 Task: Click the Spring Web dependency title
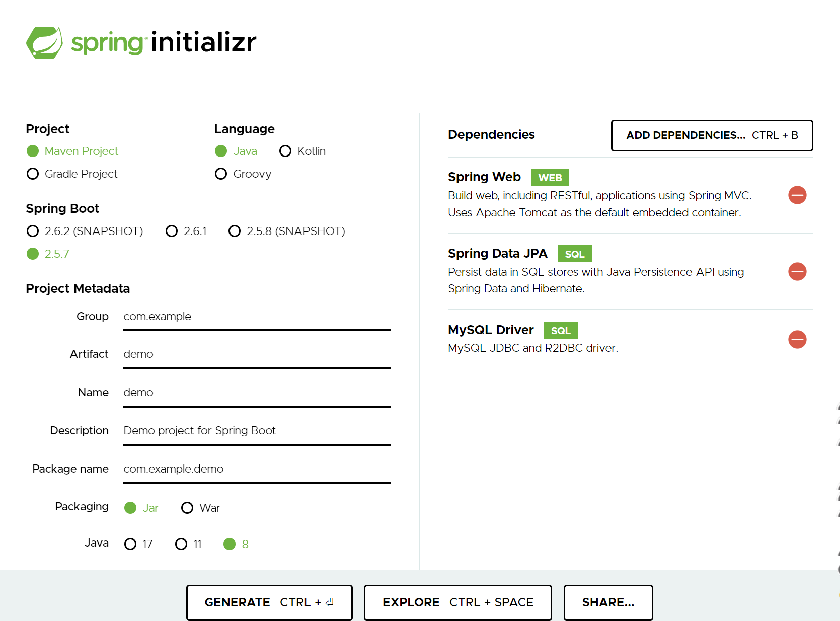484,177
